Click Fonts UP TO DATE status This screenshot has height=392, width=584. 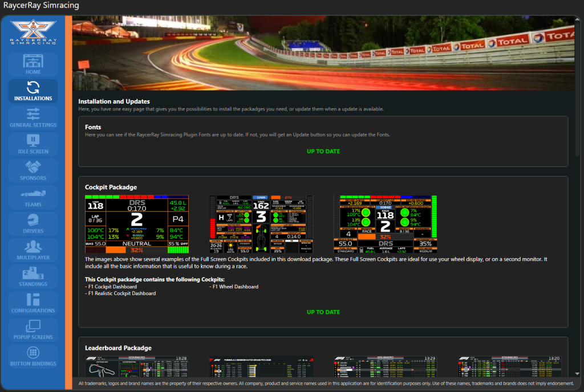click(x=323, y=152)
